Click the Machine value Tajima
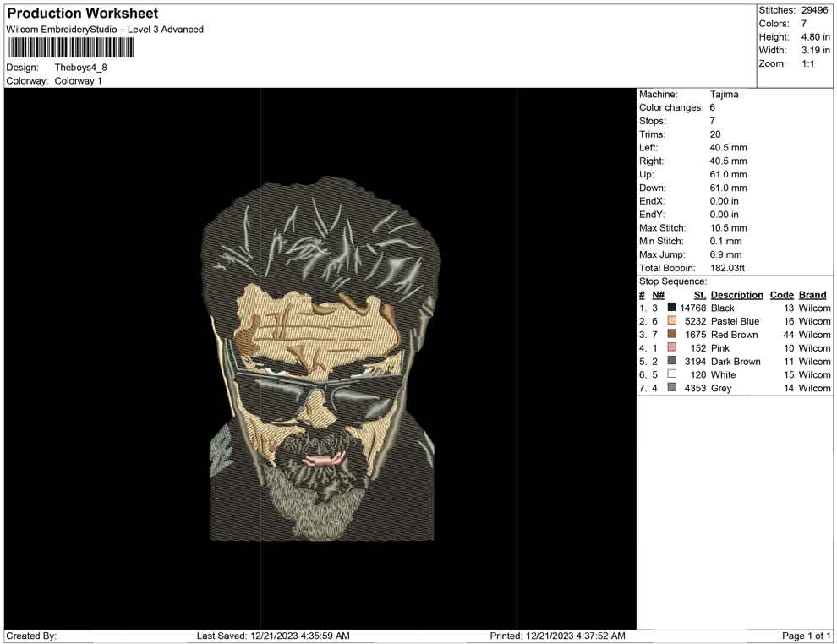The height and width of the screenshot is (644, 837). point(724,95)
